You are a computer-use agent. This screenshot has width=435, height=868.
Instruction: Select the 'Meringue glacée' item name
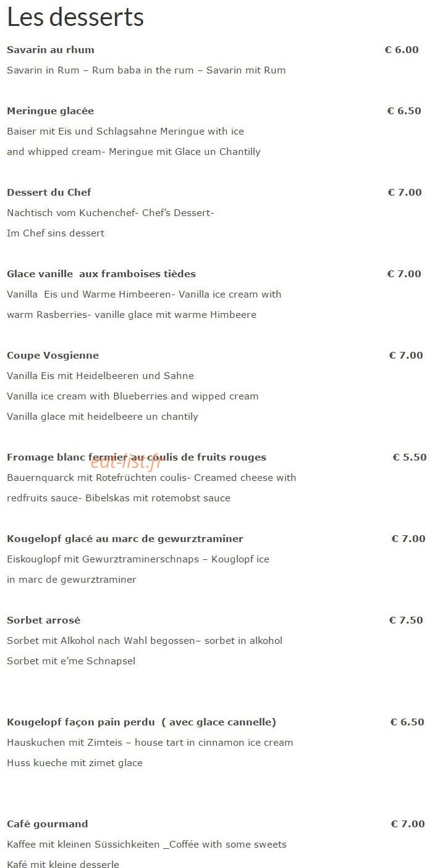(x=51, y=111)
